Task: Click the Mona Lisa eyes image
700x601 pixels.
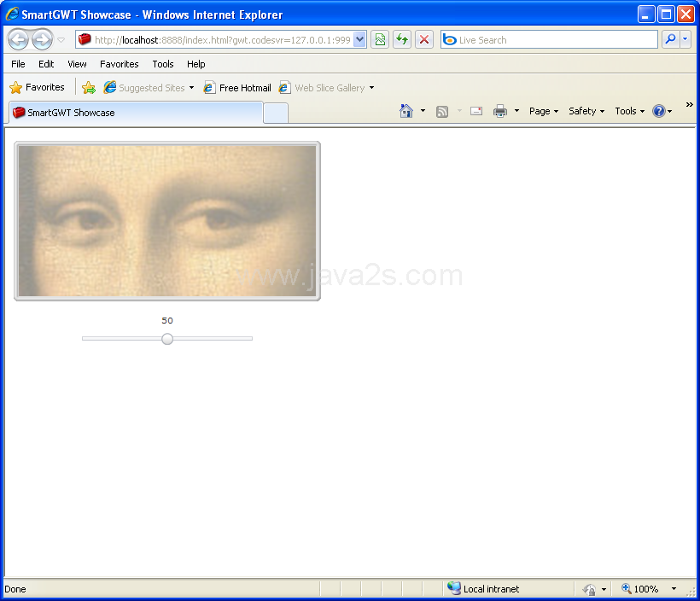Action: 167,221
